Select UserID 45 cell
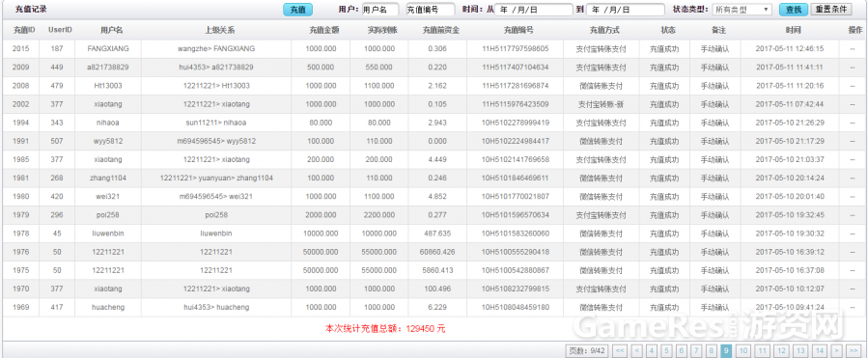868x358 pixels. tap(57, 234)
